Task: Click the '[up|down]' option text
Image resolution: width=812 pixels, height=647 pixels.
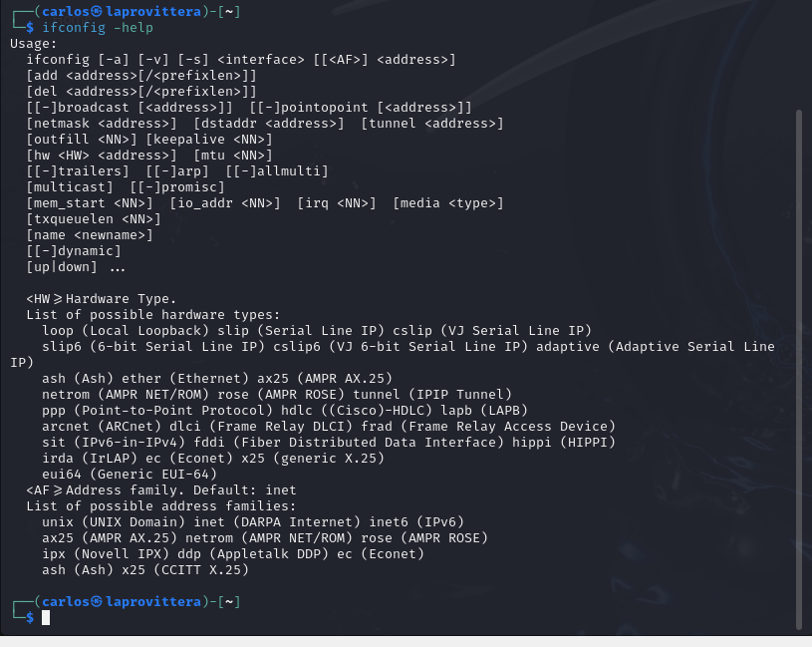Action: click(62, 267)
